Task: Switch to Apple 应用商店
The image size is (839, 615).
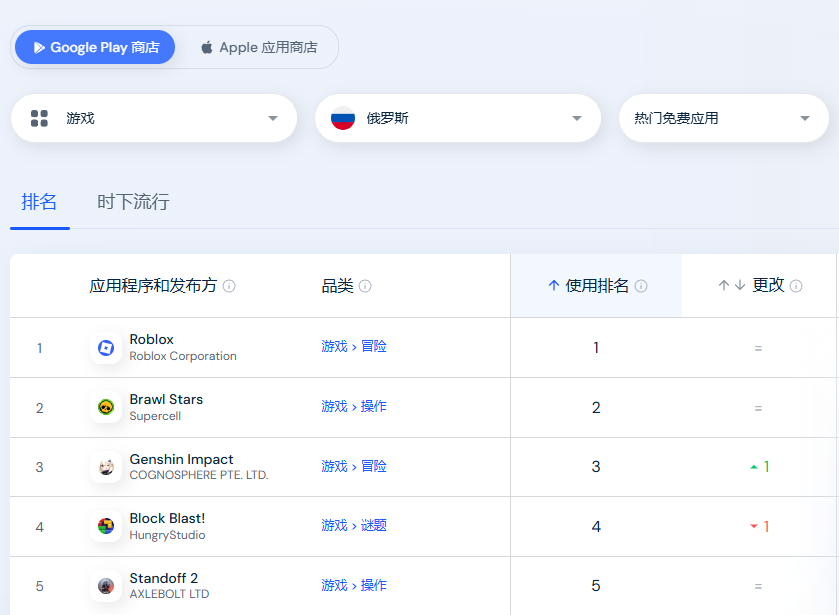Action: click(259, 47)
